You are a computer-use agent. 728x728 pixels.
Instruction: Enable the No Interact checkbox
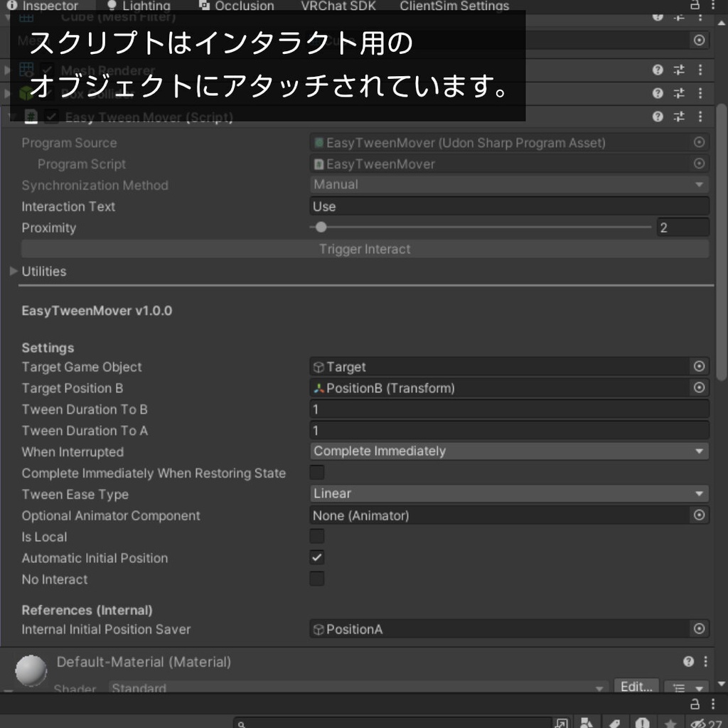(316, 579)
